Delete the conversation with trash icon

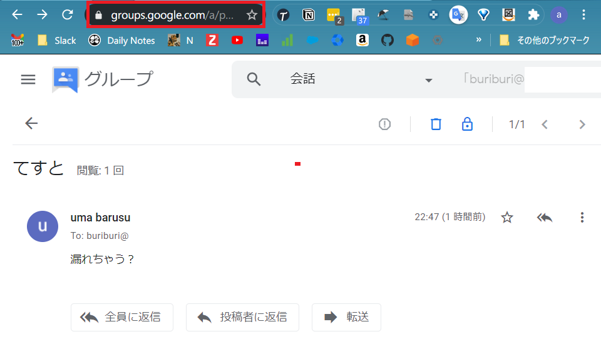coord(436,124)
